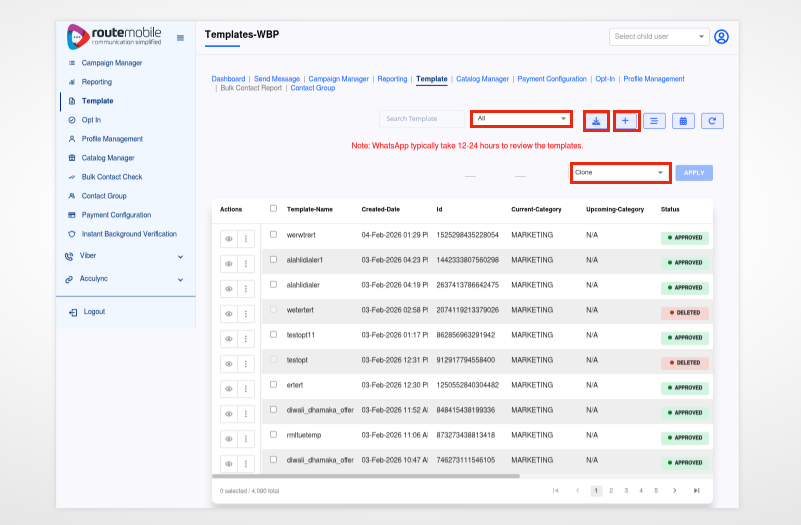This screenshot has height=525, width=801.
Task: Sort by the Created-Date column header
Action: [x=381, y=209]
